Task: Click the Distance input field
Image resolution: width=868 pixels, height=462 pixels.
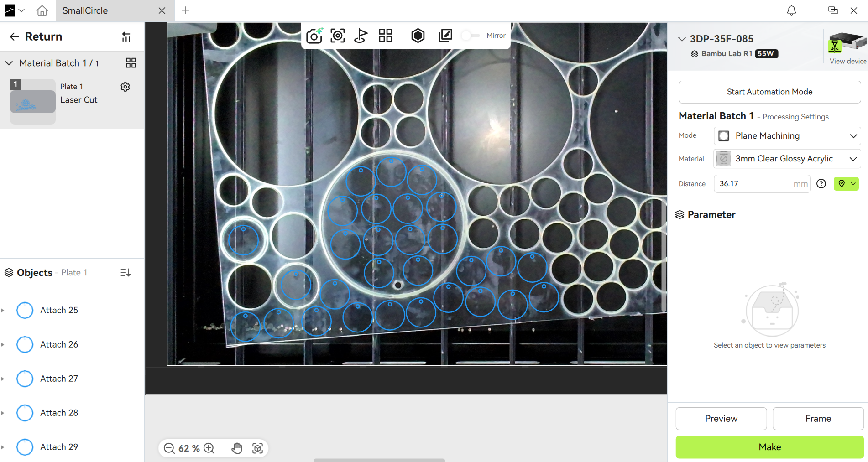Action: pyautogui.click(x=762, y=184)
